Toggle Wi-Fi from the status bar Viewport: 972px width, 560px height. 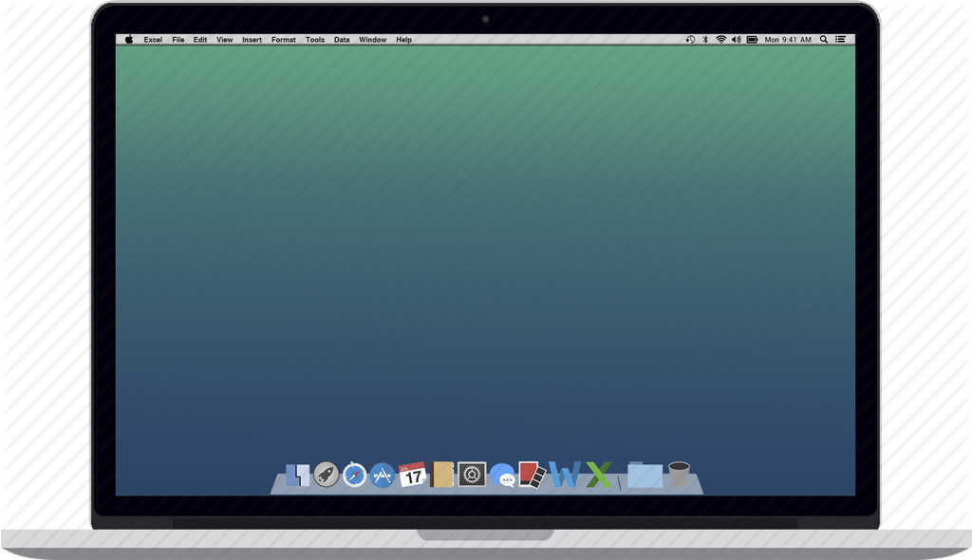coord(721,40)
